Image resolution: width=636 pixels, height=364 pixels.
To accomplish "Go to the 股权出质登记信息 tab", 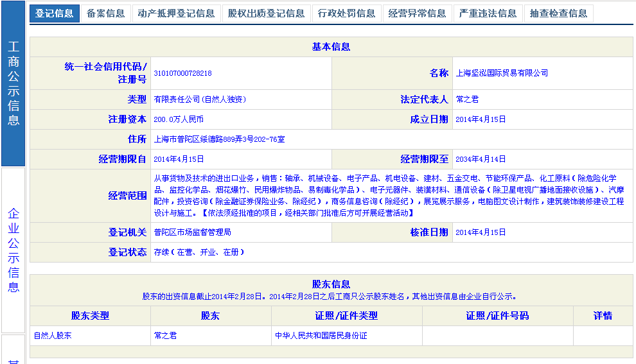I will (x=266, y=13).
